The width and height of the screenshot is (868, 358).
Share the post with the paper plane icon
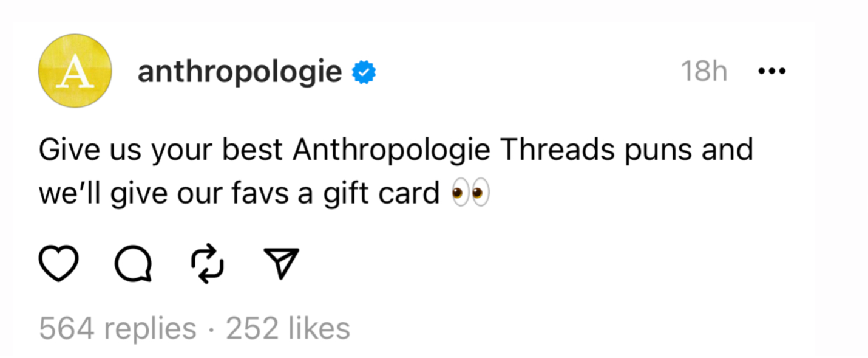(279, 264)
